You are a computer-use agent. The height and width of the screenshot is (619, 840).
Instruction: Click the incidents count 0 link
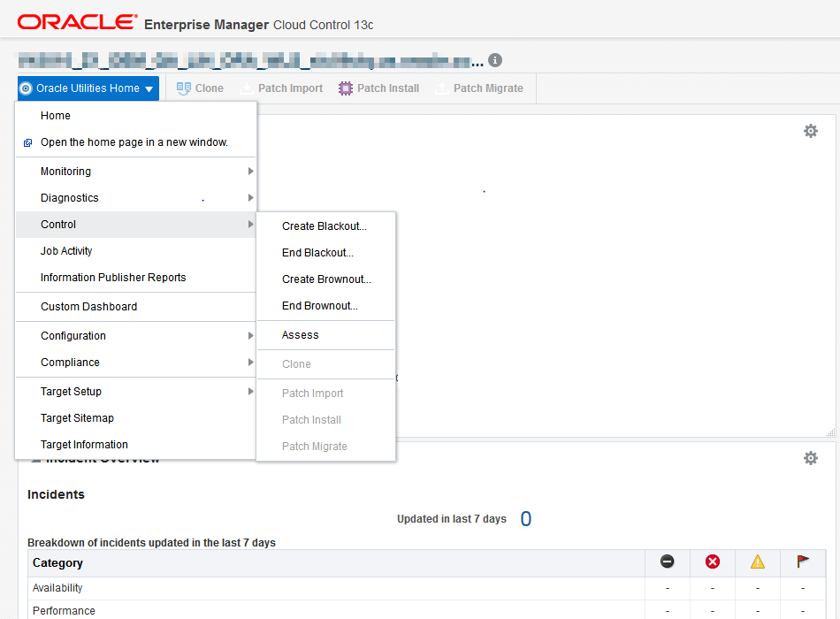click(526, 519)
